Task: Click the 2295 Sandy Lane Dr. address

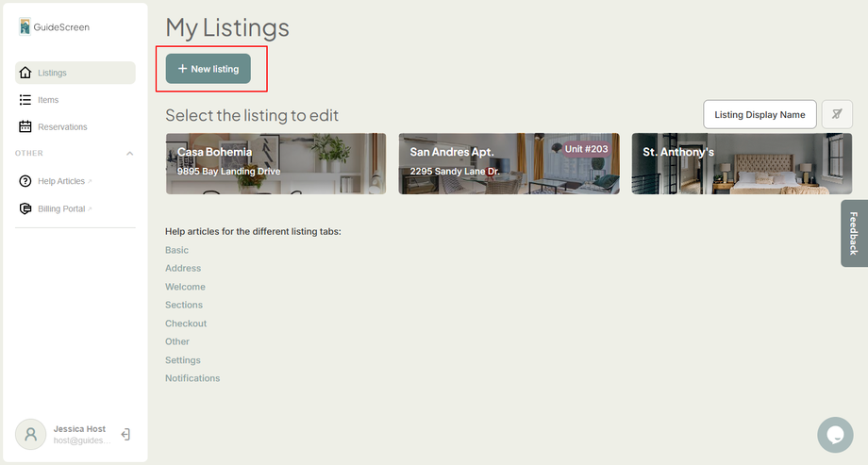Action: point(455,171)
